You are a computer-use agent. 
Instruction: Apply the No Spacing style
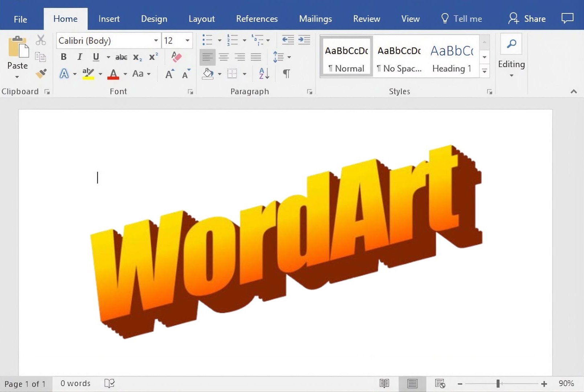399,56
